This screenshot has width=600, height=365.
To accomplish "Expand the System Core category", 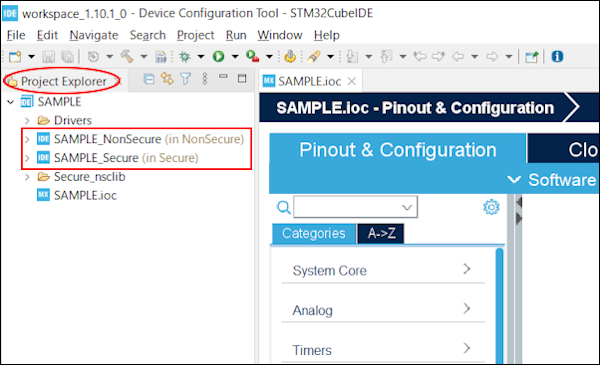I will (383, 270).
